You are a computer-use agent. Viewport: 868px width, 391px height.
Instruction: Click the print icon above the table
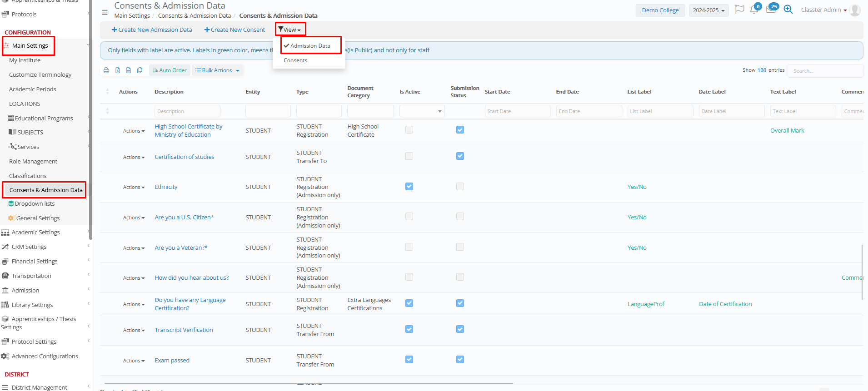(106, 70)
